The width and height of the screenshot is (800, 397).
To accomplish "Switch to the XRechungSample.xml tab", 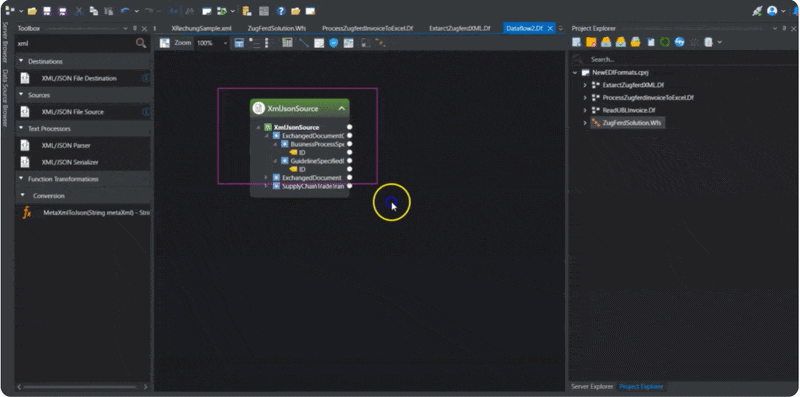I will point(202,29).
